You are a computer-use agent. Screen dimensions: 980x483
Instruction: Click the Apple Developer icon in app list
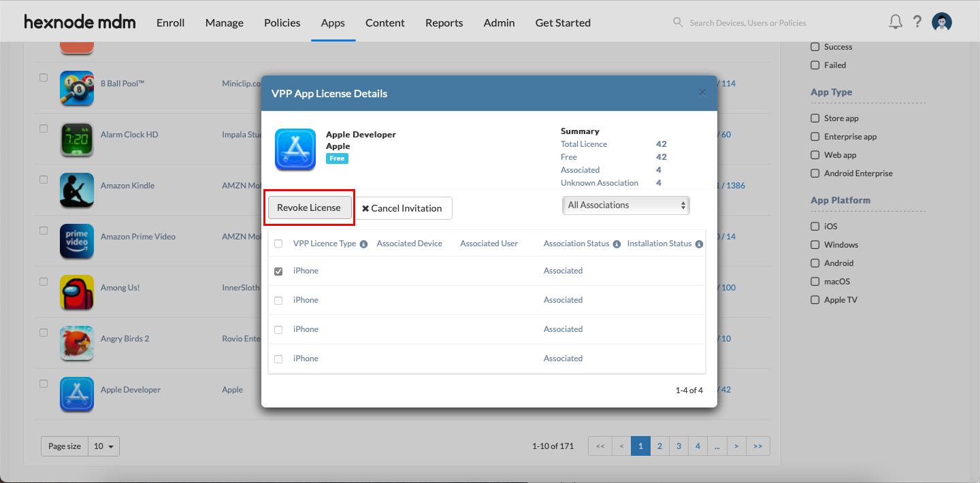tap(77, 394)
